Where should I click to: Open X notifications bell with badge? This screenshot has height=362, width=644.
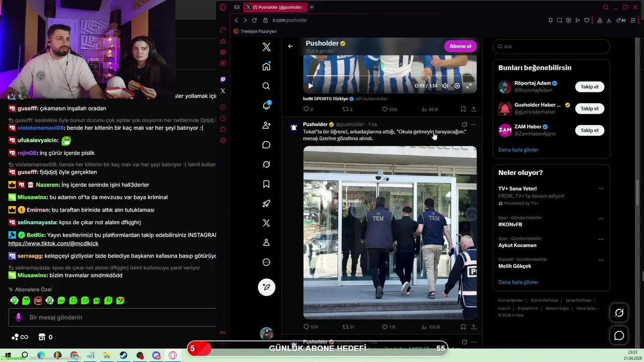pos(267,106)
